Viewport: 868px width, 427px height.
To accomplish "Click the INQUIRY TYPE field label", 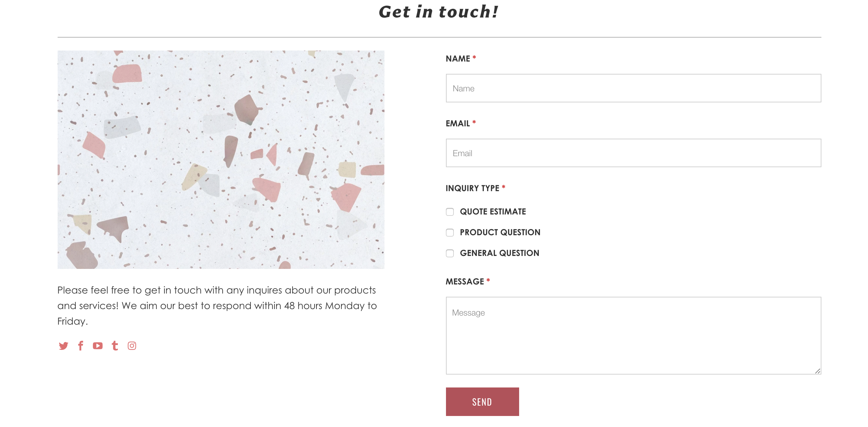I will tap(473, 188).
